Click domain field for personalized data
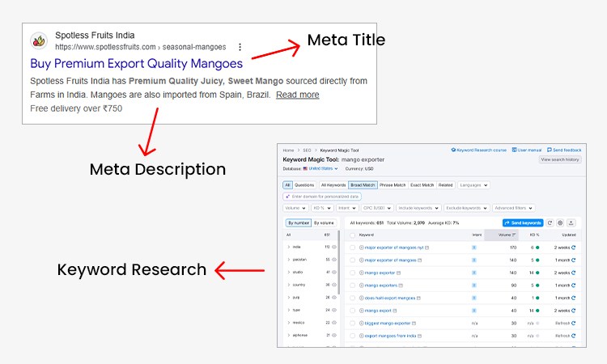Viewport: 607px width, 364px height. tap(322, 197)
